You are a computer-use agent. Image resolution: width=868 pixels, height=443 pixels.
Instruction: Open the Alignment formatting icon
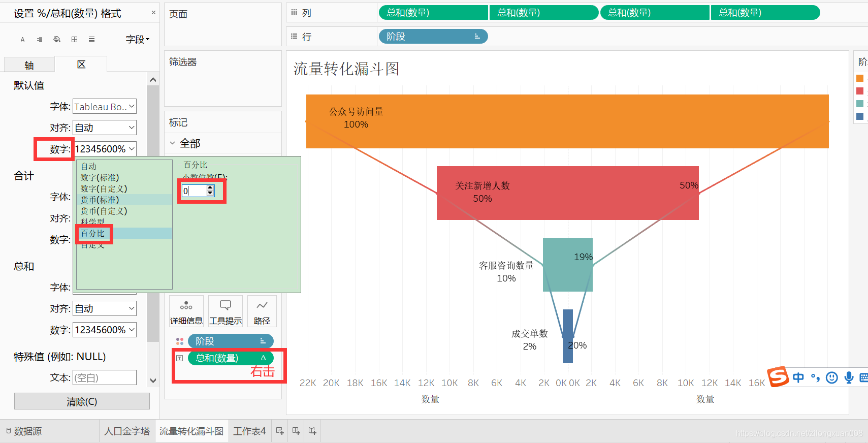click(40, 40)
